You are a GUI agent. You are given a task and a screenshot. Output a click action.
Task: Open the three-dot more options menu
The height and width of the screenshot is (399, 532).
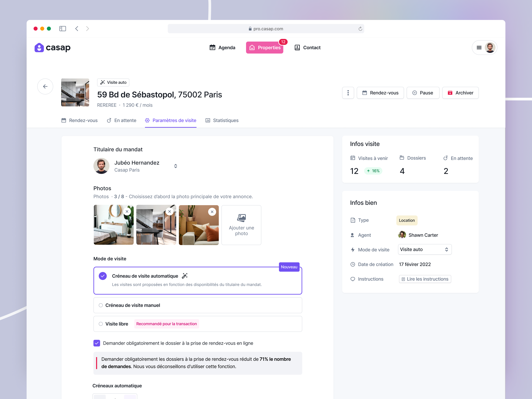(348, 93)
